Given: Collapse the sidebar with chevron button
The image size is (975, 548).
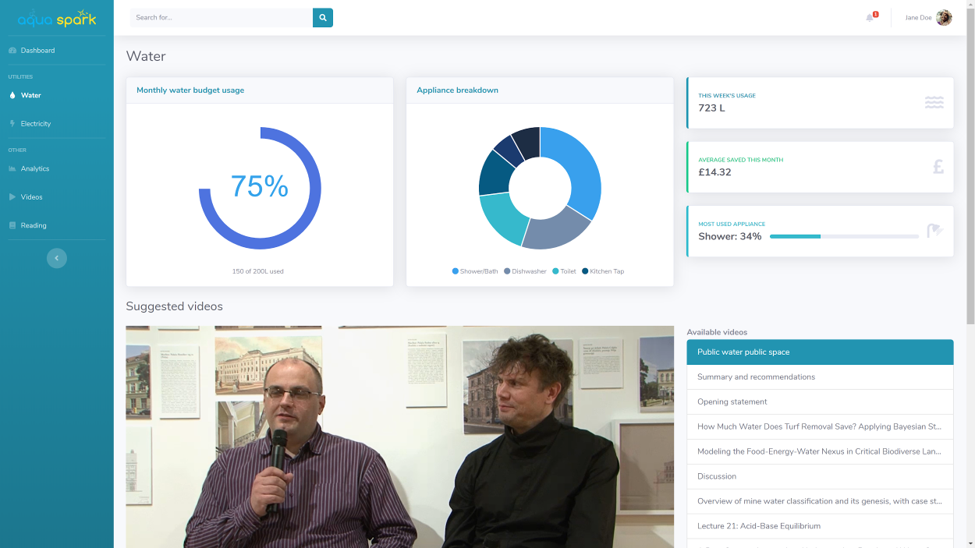Looking at the screenshot, I should pyautogui.click(x=57, y=258).
